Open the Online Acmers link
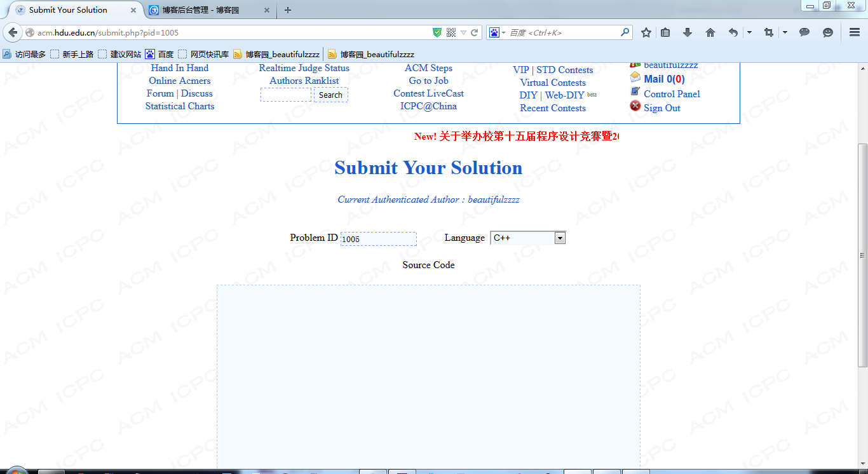This screenshot has height=474, width=868. (180, 81)
